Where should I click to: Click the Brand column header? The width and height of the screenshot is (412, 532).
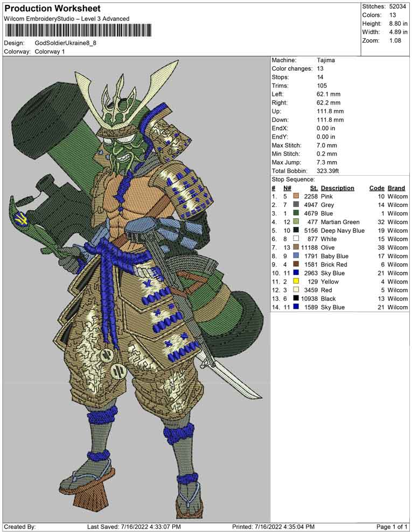[396, 188]
